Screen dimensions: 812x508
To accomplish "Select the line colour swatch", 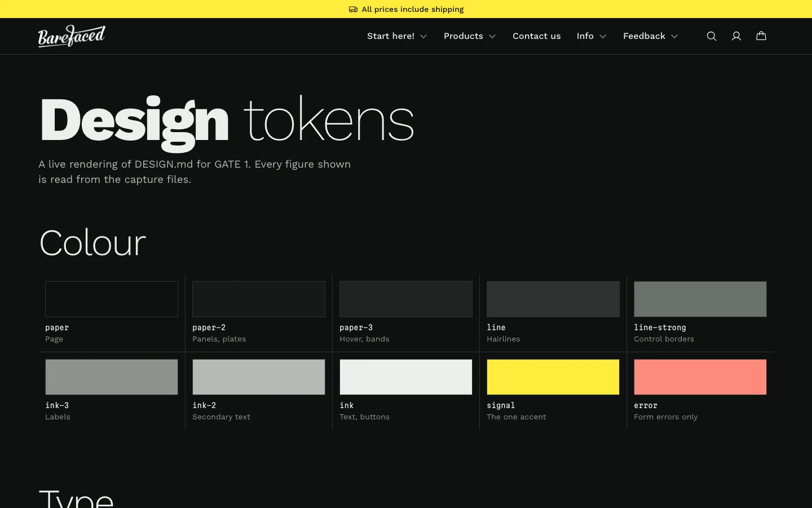I will pyautogui.click(x=553, y=299).
